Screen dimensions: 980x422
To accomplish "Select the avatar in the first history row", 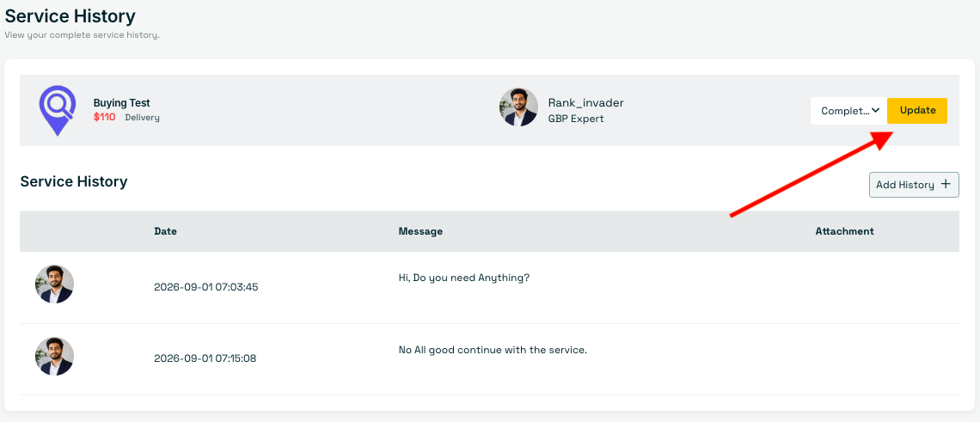I will point(54,284).
